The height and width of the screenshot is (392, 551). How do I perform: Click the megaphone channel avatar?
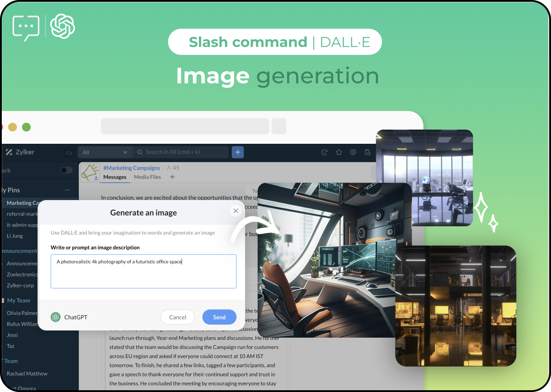90,172
